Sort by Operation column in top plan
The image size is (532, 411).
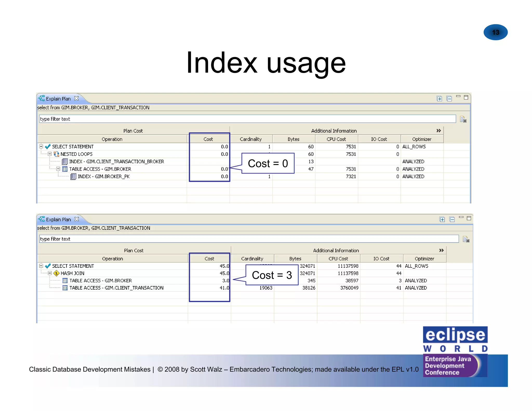click(112, 139)
